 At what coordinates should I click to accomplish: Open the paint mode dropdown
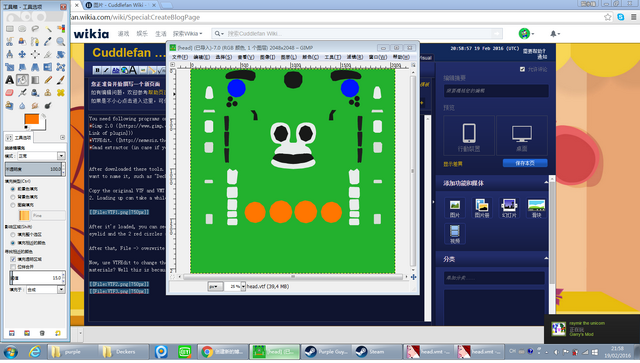[41, 156]
